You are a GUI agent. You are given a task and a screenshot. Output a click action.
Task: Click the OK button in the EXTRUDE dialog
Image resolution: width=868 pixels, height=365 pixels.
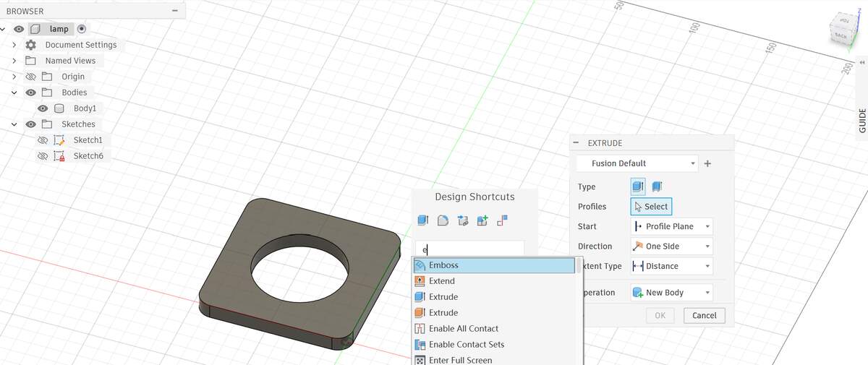[x=660, y=315]
